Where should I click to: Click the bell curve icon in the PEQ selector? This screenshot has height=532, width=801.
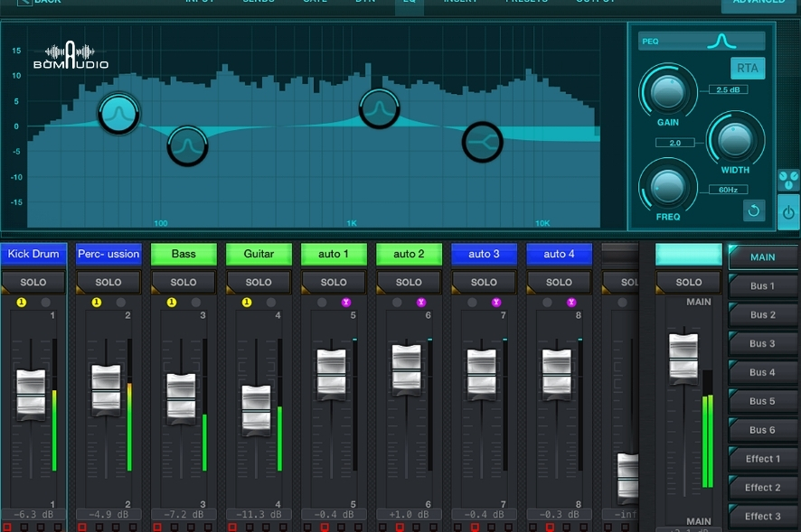[x=721, y=41]
